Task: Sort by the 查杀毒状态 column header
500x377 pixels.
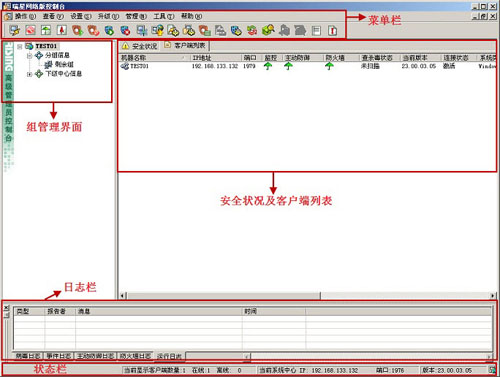Action: 380,58
